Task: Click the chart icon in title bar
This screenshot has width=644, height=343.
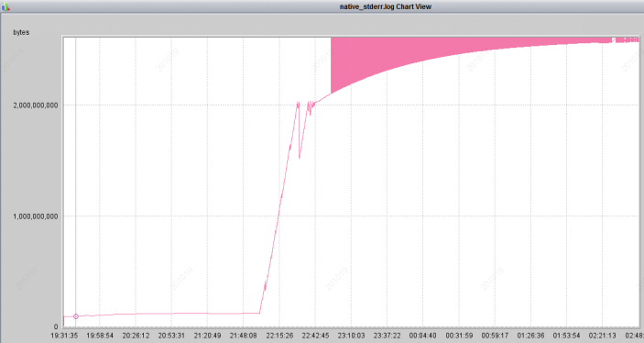Action: [5, 6]
